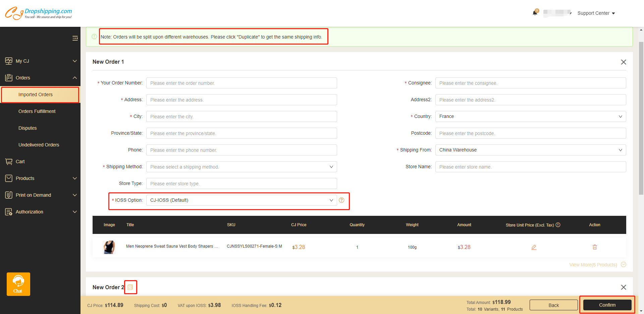Close the New Order 1 panel
This screenshot has height=314, width=644.
(x=623, y=62)
